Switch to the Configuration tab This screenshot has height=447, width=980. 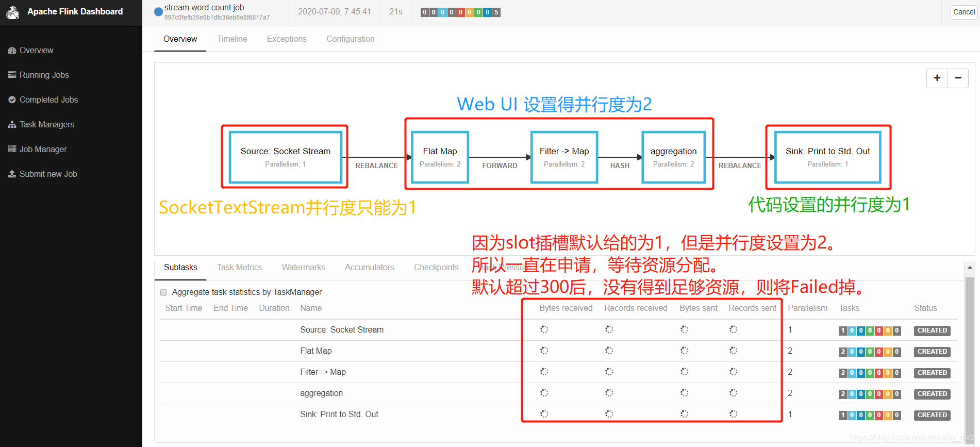point(351,39)
